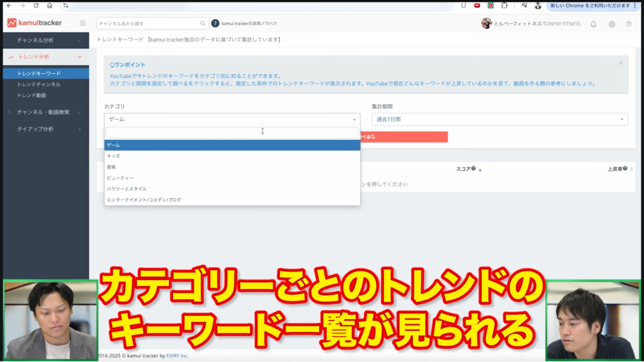Click the red 調べる search button

click(x=404, y=137)
